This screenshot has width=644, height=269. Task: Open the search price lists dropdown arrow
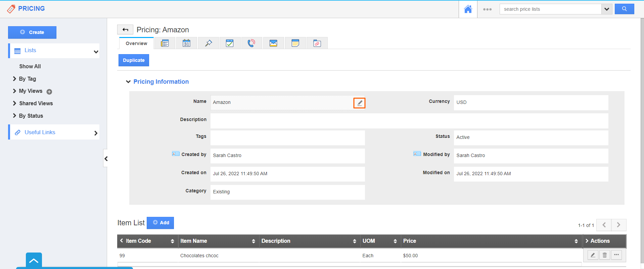pyautogui.click(x=606, y=9)
